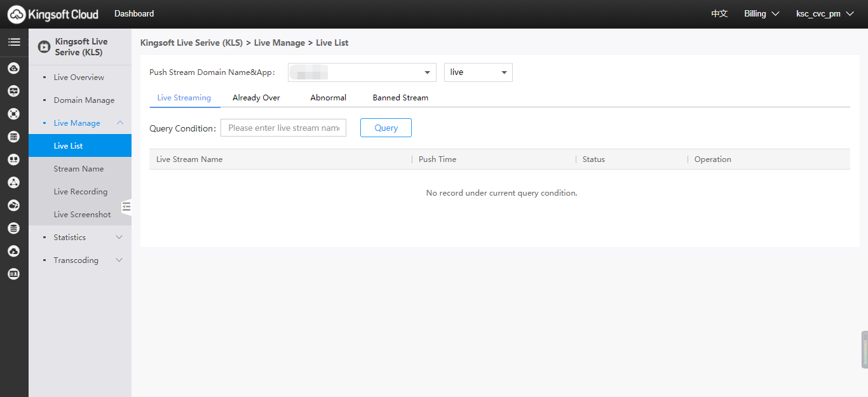The image size is (868, 397).
Task: Collapse the side menu using handle icon
Action: point(126,206)
